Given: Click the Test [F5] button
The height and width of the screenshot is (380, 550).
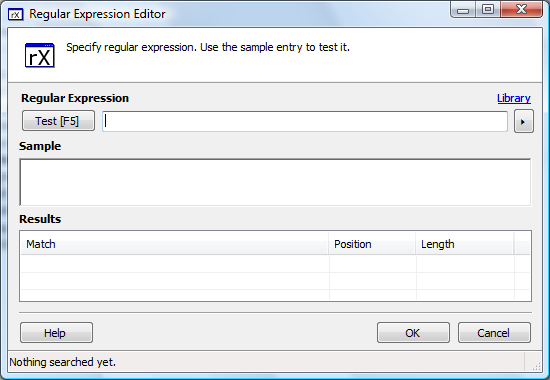Looking at the screenshot, I should [x=58, y=121].
